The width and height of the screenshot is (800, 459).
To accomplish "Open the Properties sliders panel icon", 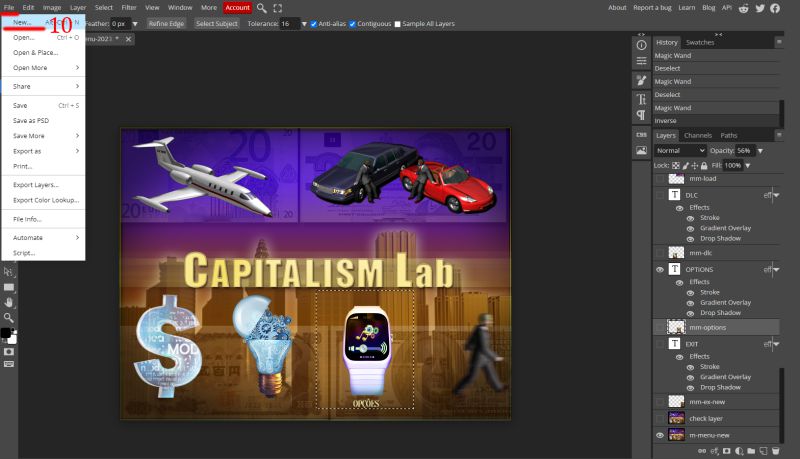I will (x=641, y=61).
